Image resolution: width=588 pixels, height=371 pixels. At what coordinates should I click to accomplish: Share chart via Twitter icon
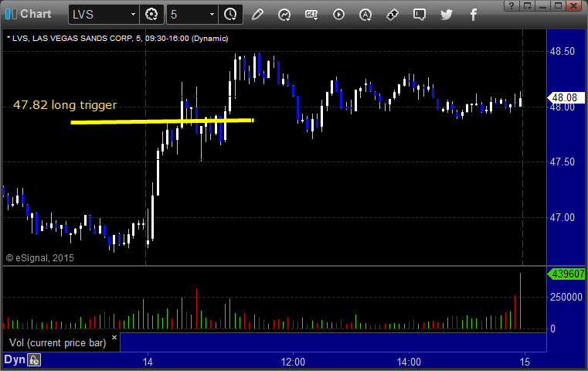click(447, 15)
